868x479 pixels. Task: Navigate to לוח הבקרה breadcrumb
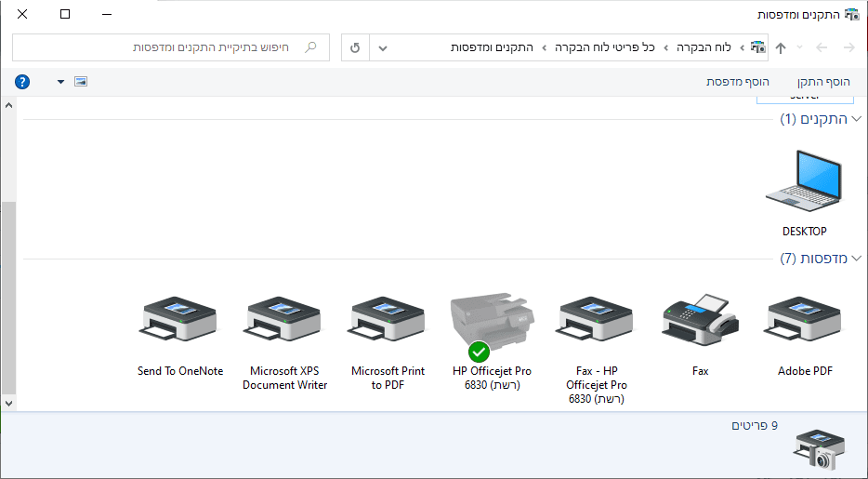(x=704, y=47)
